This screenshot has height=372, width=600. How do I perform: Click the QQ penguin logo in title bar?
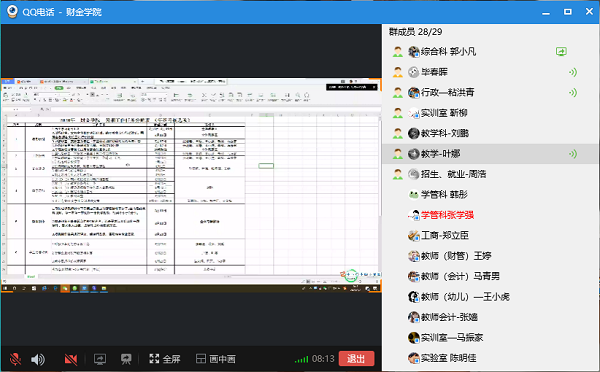coord(12,12)
